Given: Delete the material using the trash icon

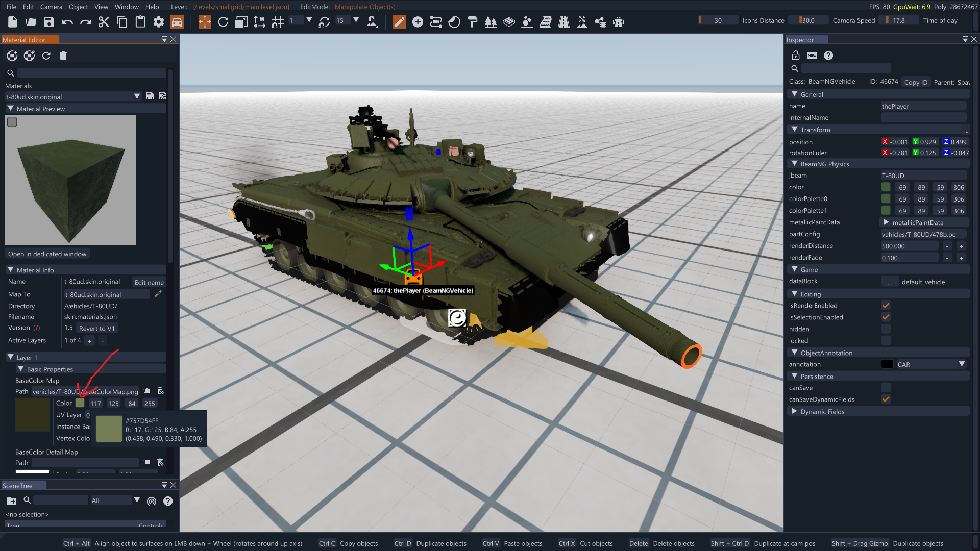Looking at the screenshot, I should click(63, 56).
